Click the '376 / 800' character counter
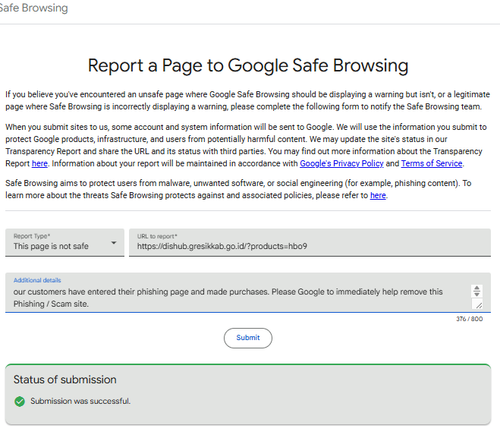This screenshot has height=429, width=500. pyautogui.click(x=469, y=319)
